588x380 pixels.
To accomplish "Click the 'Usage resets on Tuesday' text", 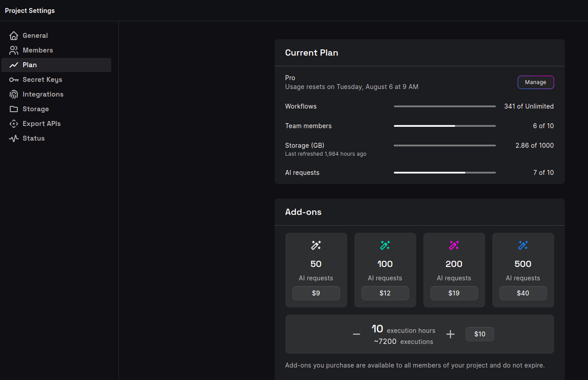I will tap(352, 87).
